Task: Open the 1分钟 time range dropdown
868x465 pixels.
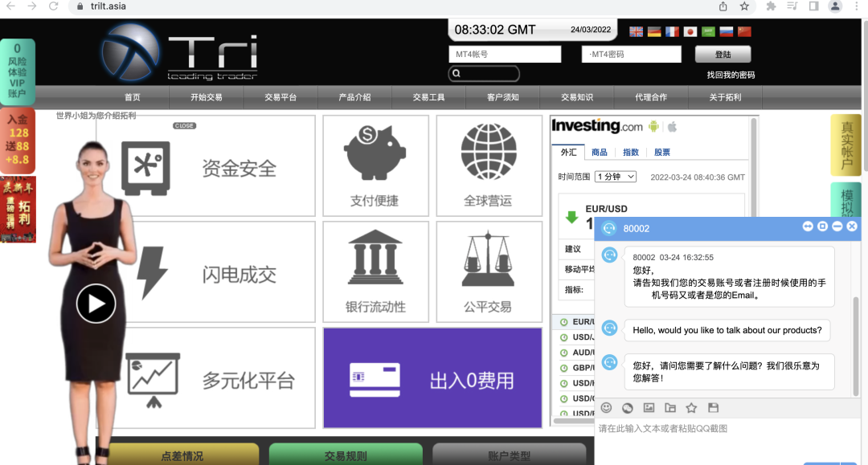Action: (615, 176)
